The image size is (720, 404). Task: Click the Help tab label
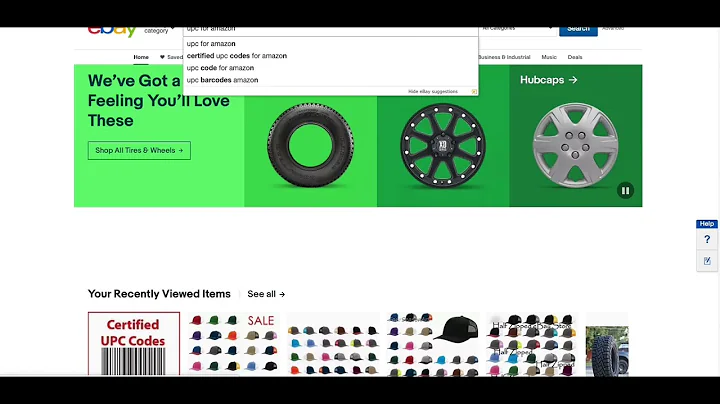(707, 224)
